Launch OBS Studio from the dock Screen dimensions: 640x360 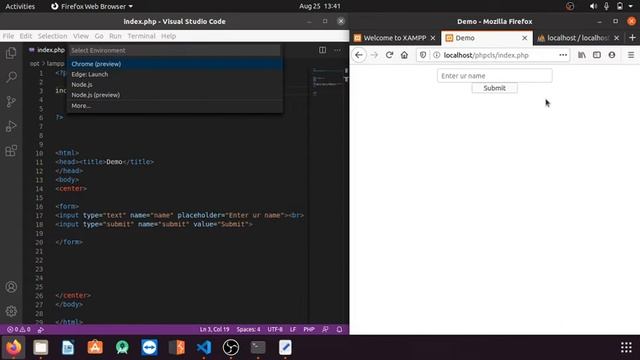(231, 347)
